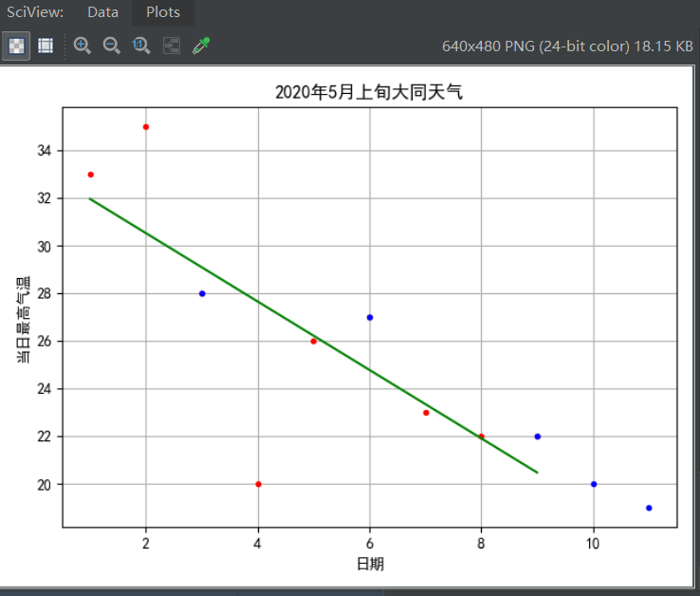Activate the color picker eyedropper tool

(201, 46)
